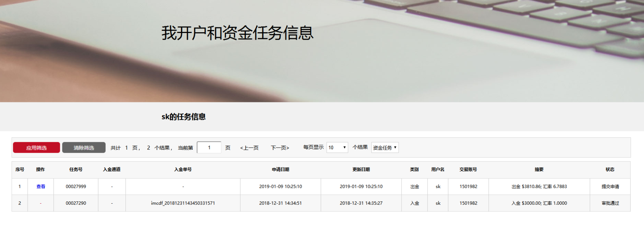644x225 pixels.
Task: Click the red 应用筛选 button
Action: pos(36,148)
